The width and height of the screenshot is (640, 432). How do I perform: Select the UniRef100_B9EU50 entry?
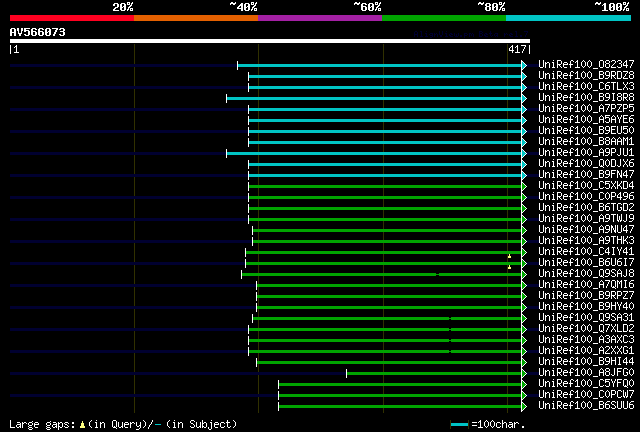click(x=586, y=130)
